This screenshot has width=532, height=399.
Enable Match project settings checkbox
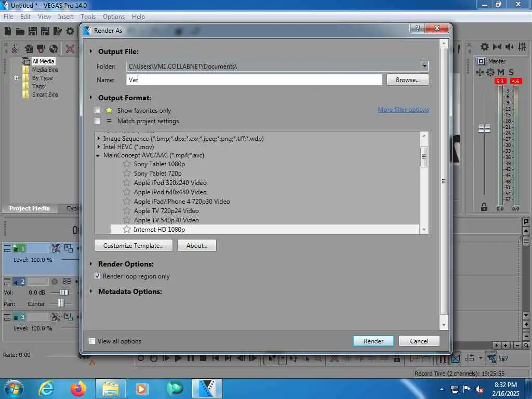click(x=98, y=121)
